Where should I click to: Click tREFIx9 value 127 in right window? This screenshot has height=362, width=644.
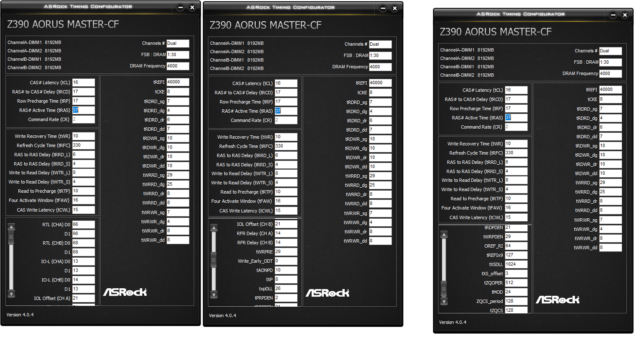[516, 255]
